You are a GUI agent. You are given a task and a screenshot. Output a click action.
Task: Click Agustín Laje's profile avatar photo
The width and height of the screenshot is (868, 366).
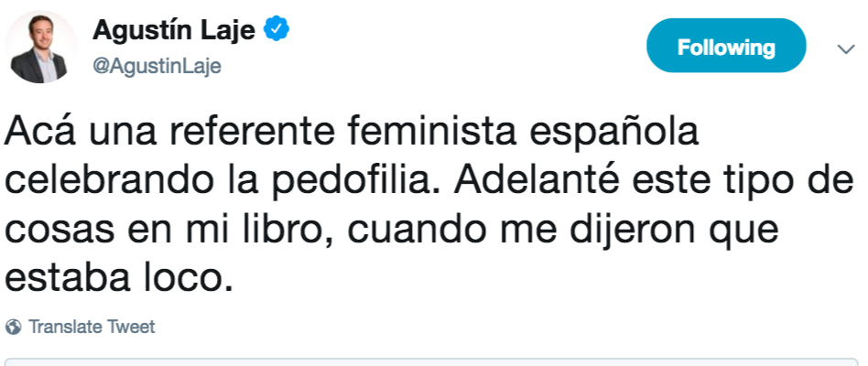pyautogui.click(x=42, y=48)
